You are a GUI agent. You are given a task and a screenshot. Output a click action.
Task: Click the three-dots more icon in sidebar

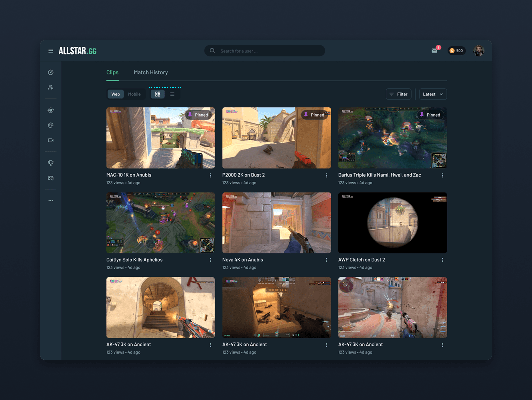click(x=51, y=200)
